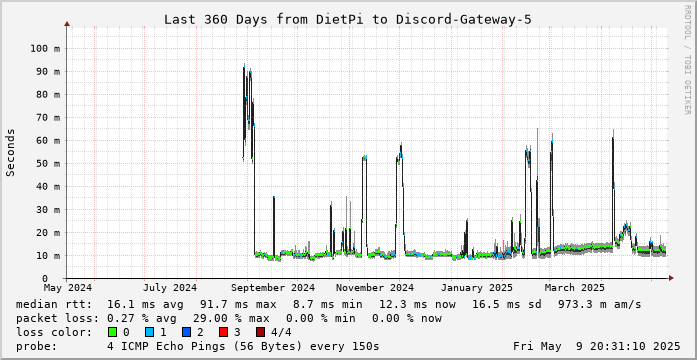697x360 pixels.
Task: Click the 'packet loss:' row label
Action: click(x=57, y=318)
